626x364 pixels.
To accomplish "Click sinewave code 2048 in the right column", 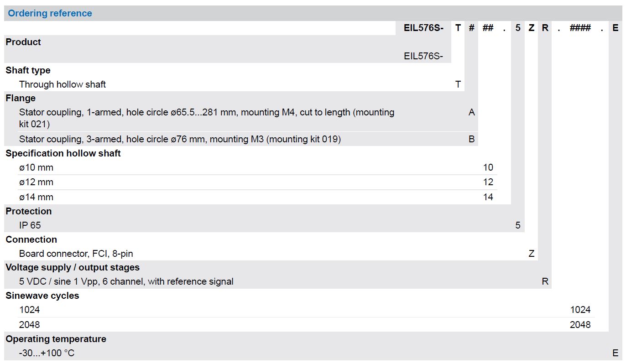I will click(580, 325).
